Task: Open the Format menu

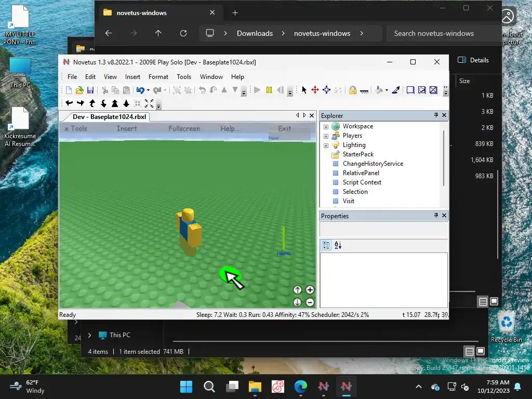Action: 158,77
